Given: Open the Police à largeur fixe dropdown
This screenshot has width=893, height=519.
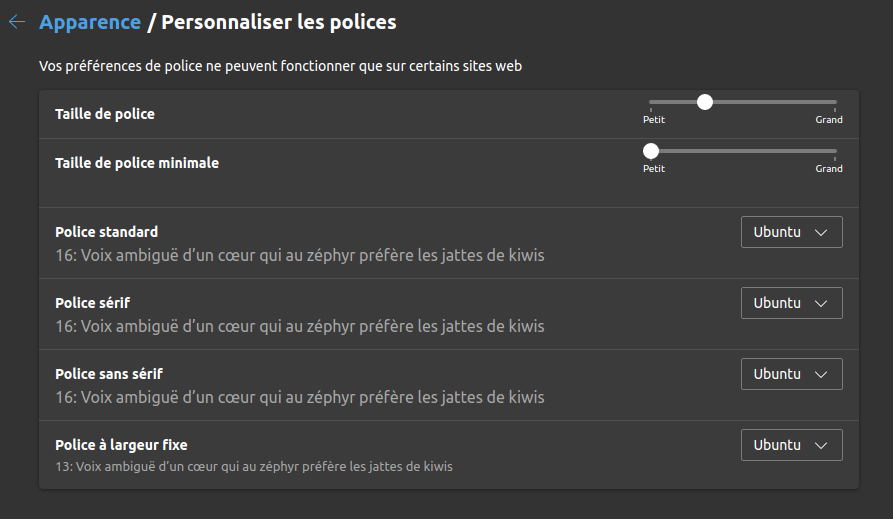Looking at the screenshot, I should (791, 445).
